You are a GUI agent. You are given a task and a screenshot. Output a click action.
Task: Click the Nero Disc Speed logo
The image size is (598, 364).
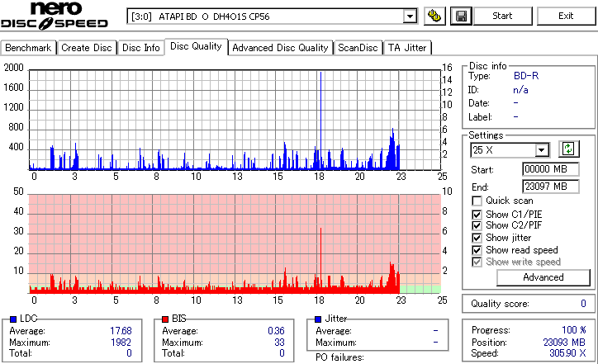click(55, 15)
